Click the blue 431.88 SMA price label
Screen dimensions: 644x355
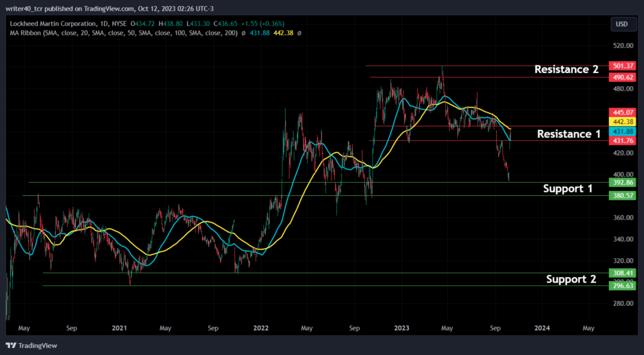623,132
